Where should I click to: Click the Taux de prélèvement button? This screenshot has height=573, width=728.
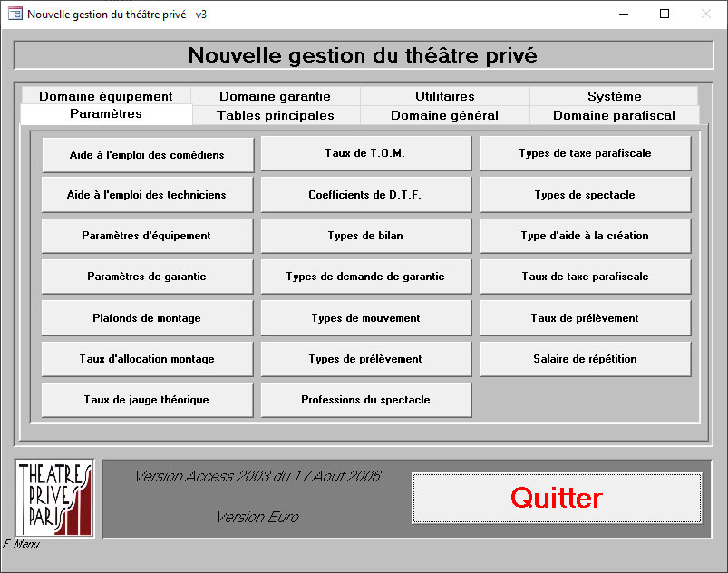pos(586,318)
